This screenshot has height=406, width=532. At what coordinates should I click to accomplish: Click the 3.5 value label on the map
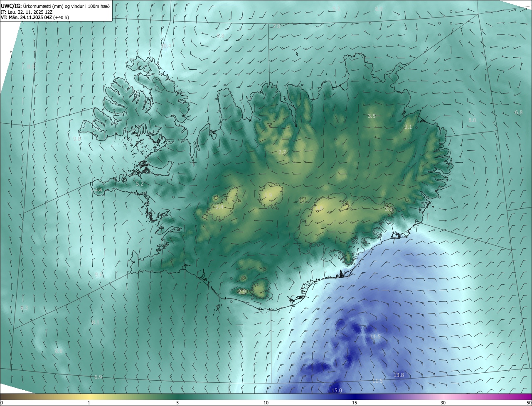click(372, 116)
